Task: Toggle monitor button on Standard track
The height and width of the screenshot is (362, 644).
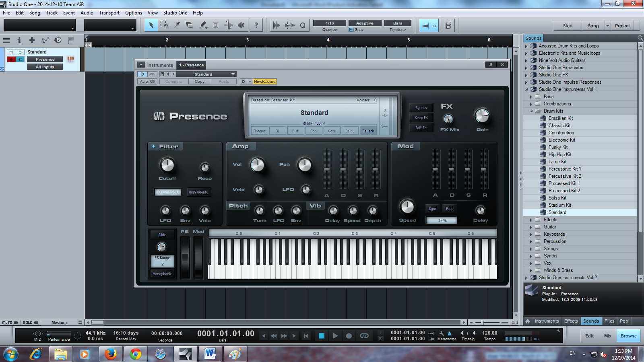Action: click(20, 59)
